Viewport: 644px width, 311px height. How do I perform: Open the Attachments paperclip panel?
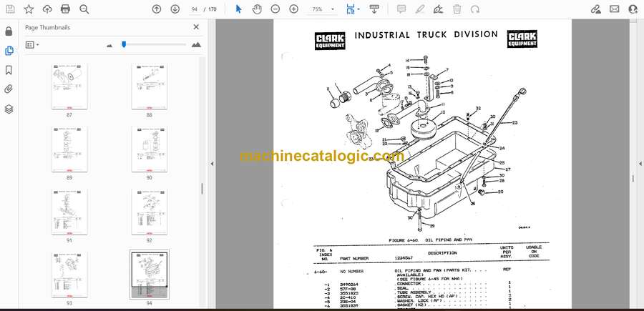[9, 89]
